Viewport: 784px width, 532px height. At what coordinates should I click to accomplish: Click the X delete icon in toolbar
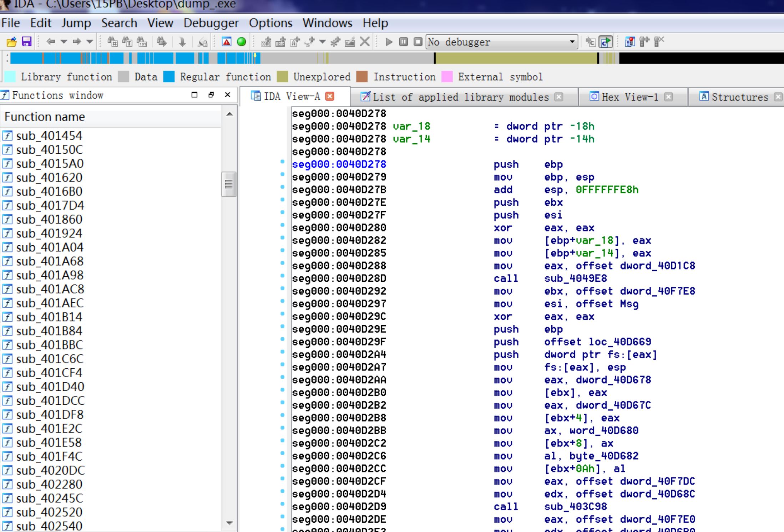coord(365,42)
